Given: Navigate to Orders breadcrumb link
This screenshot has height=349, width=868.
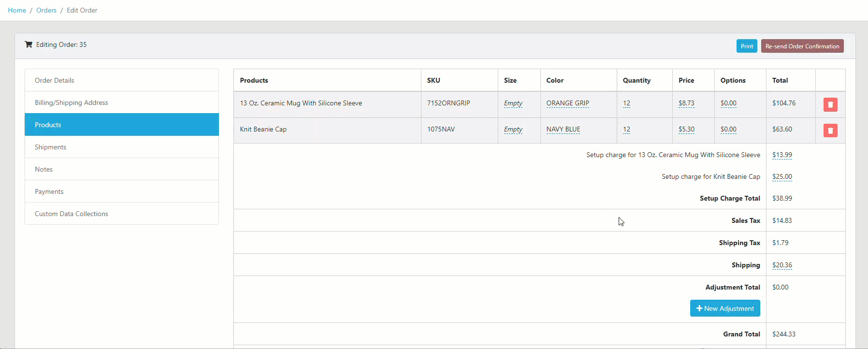Looking at the screenshot, I should coord(46,10).
